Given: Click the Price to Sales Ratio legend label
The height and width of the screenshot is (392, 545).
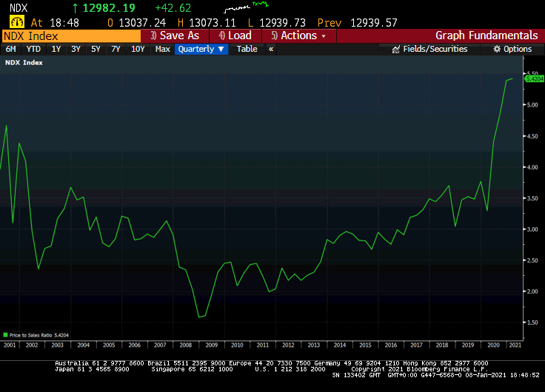Looking at the screenshot, I should point(31,335).
